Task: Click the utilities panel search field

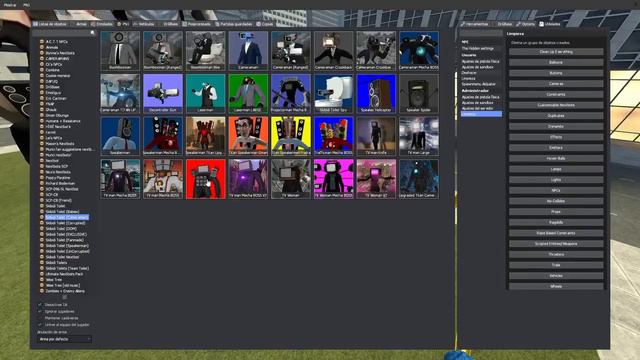Action: (481, 33)
